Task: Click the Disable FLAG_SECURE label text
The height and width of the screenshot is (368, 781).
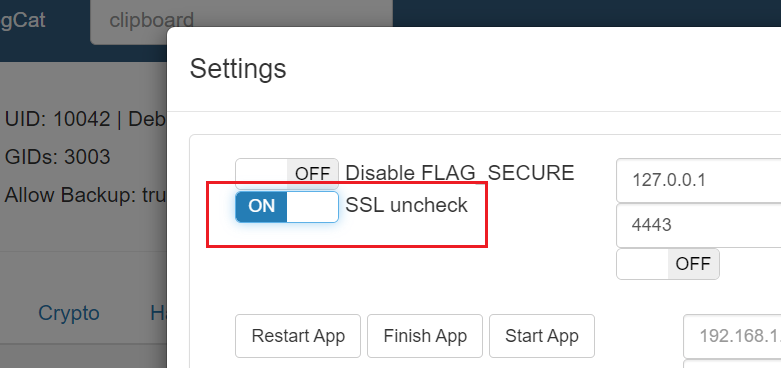Action: [x=460, y=173]
